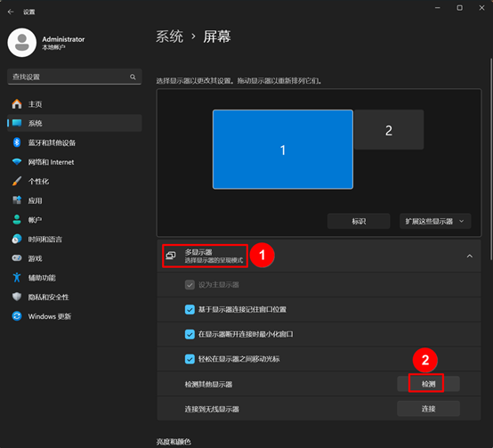Open 辅助功能 with the accessibility figure icon
Screen dimensions: 493x448
[17, 278]
